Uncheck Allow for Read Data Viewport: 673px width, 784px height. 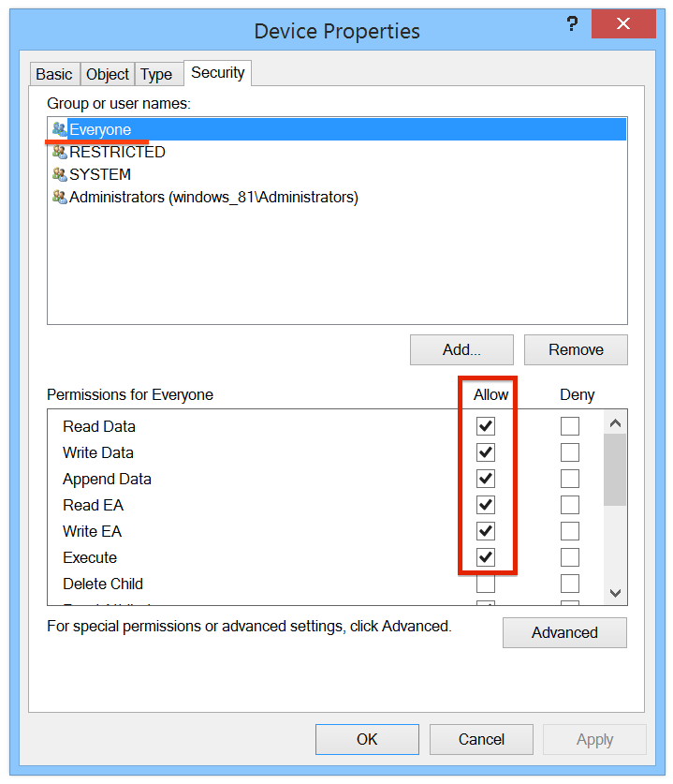485,426
